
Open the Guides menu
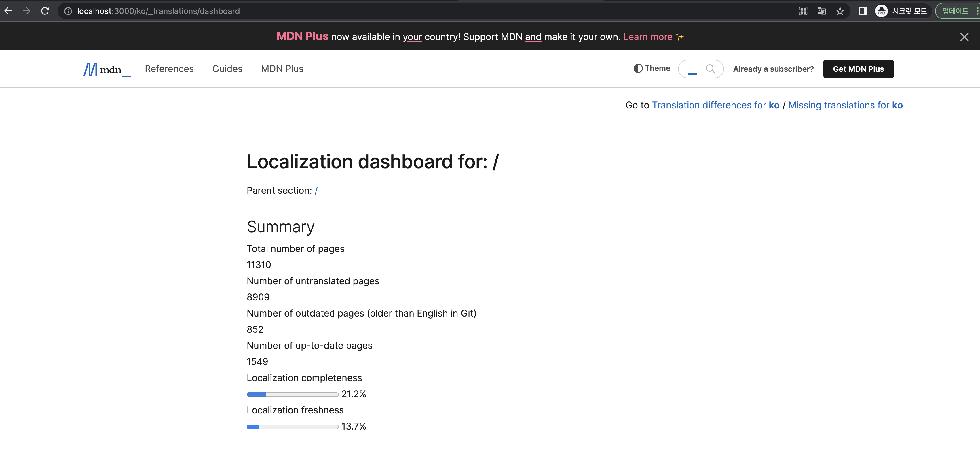227,69
